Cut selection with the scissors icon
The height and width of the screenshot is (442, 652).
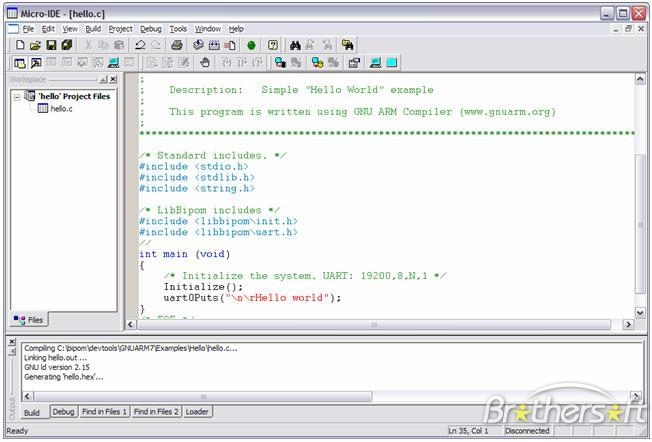click(x=88, y=45)
